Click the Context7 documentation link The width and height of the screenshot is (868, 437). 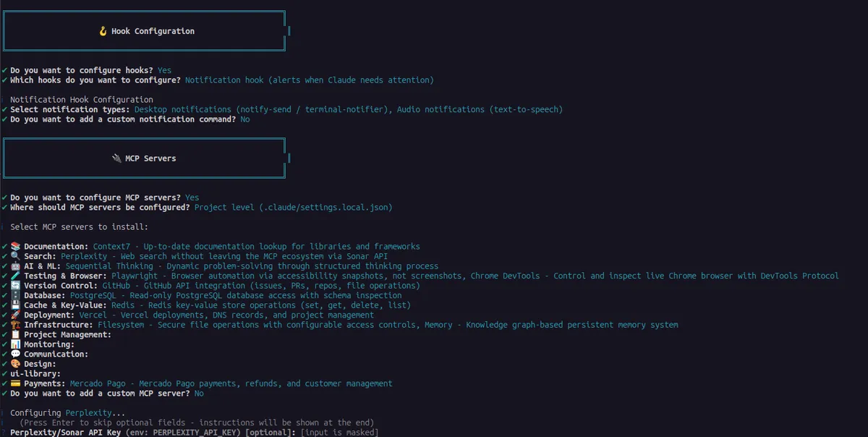(x=111, y=246)
